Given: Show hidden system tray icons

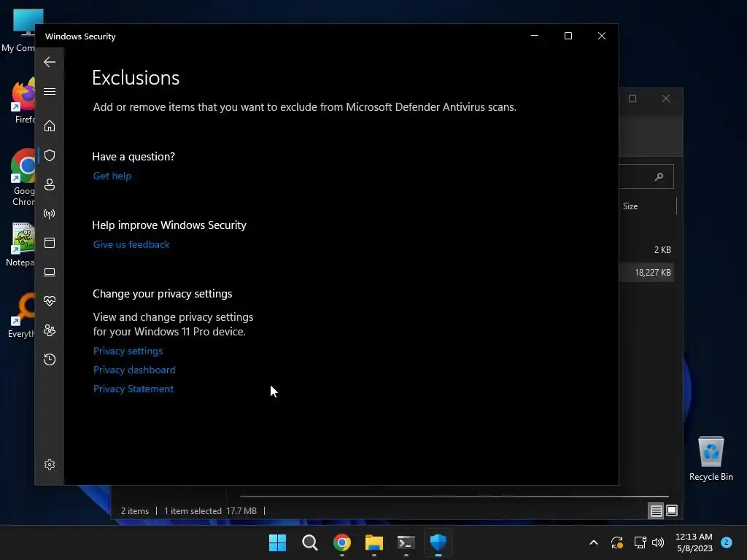Looking at the screenshot, I should coord(594,542).
